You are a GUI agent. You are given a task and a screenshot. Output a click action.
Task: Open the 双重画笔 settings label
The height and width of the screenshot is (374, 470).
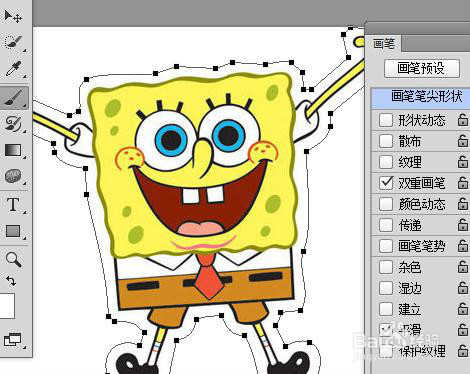point(422,183)
